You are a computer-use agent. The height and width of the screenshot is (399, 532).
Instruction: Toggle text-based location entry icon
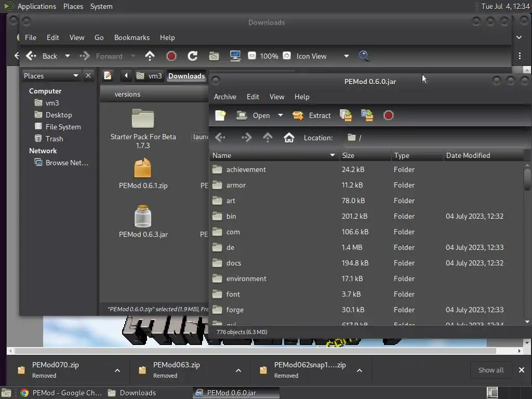108,75
